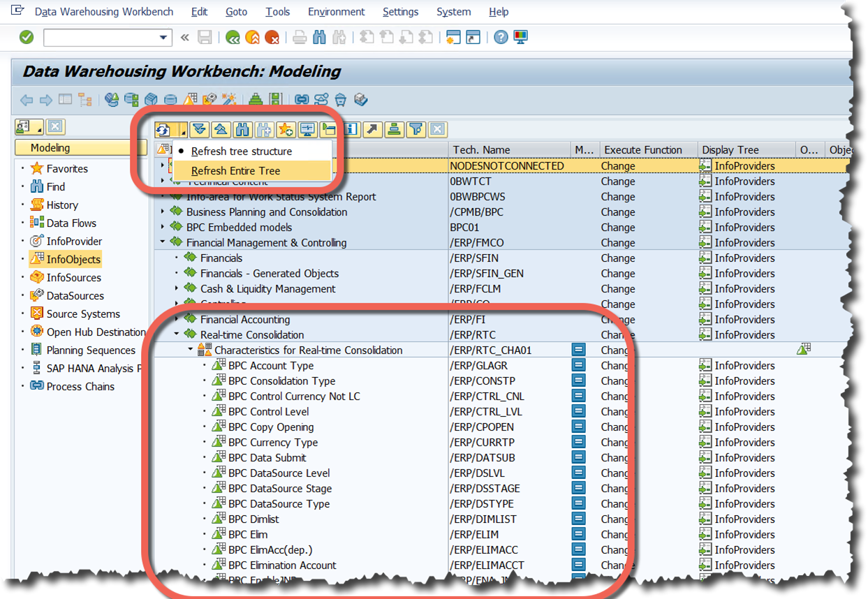Click the green Enter checkmark icon

pyautogui.click(x=27, y=37)
